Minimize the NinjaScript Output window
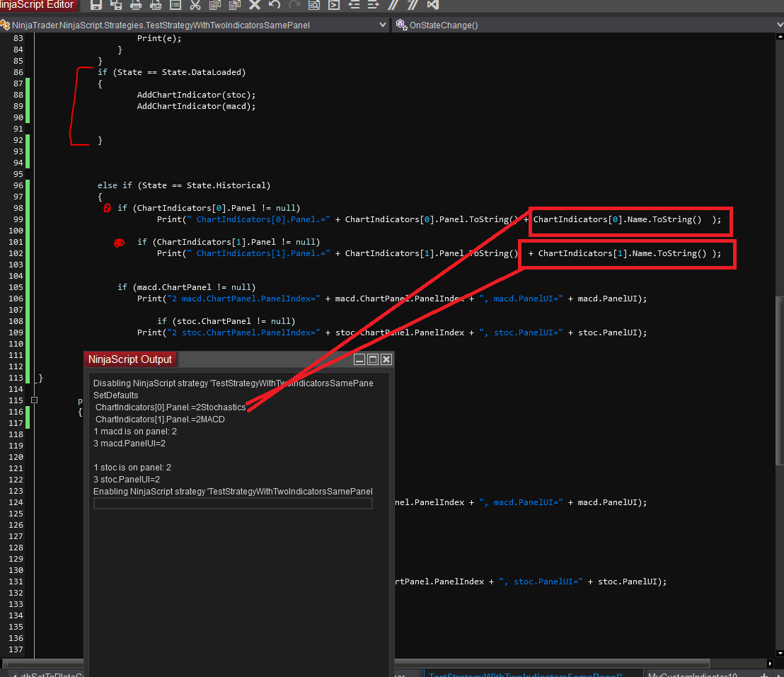The image size is (784, 677). click(x=359, y=359)
